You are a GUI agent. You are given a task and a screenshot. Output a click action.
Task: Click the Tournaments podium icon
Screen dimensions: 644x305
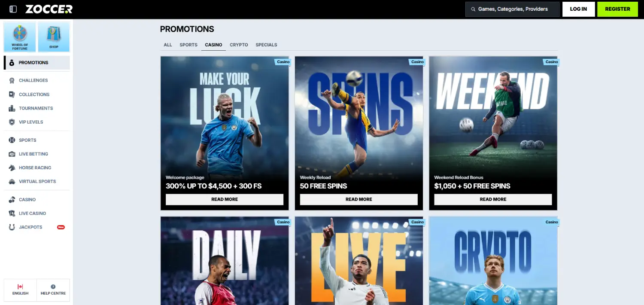click(x=12, y=108)
